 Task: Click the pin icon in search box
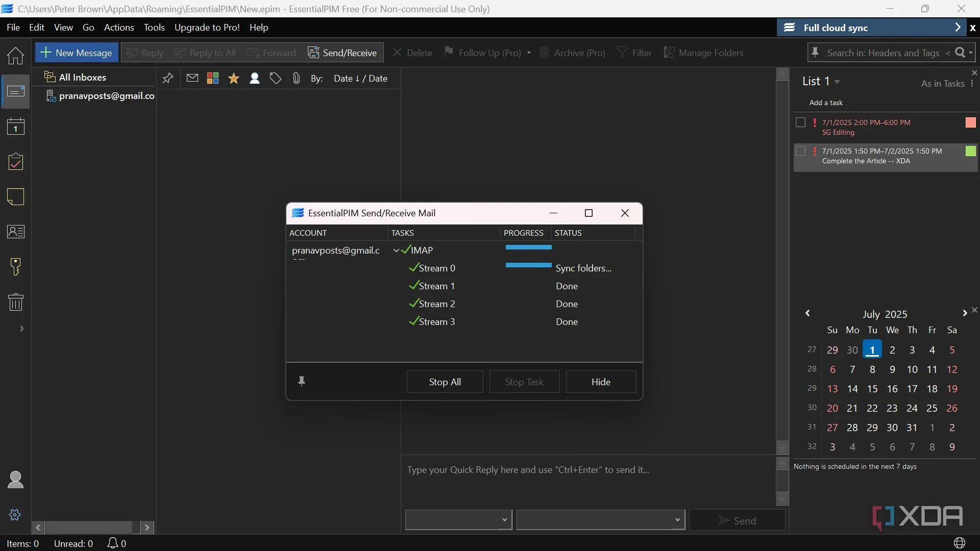[815, 53]
